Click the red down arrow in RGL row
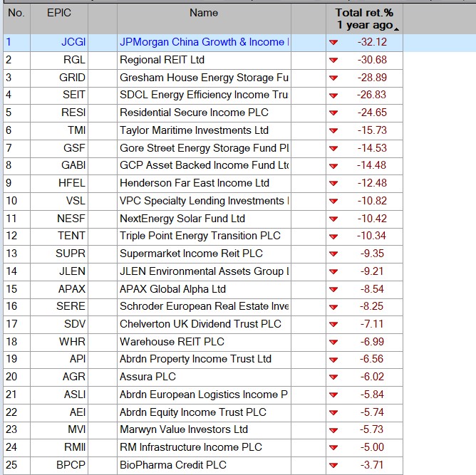This screenshot has width=476, height=475. 333,60
